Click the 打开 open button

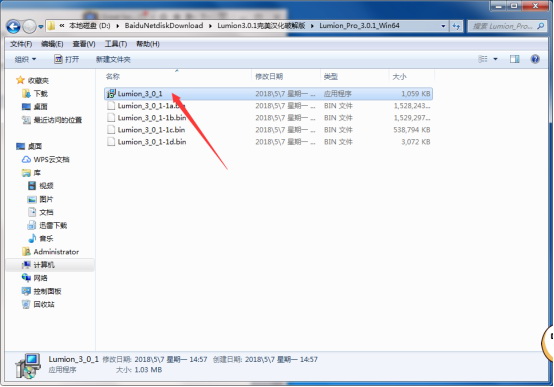66,59
